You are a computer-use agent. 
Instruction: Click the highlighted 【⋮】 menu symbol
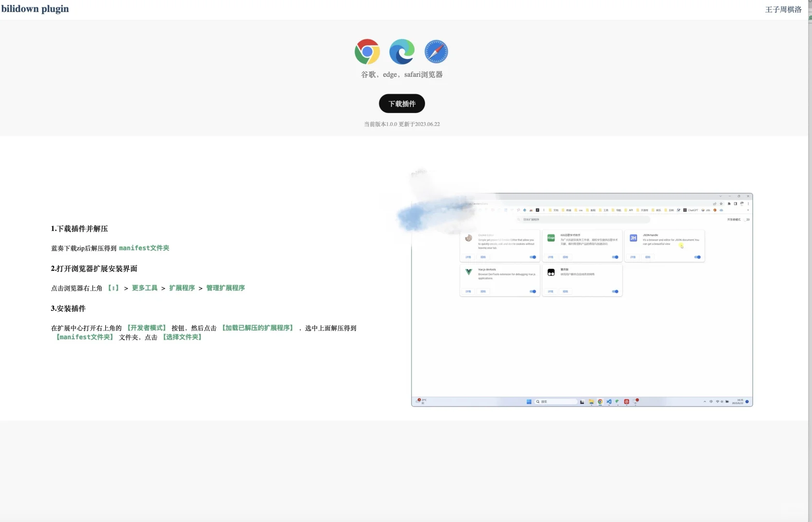coord(113,288)
